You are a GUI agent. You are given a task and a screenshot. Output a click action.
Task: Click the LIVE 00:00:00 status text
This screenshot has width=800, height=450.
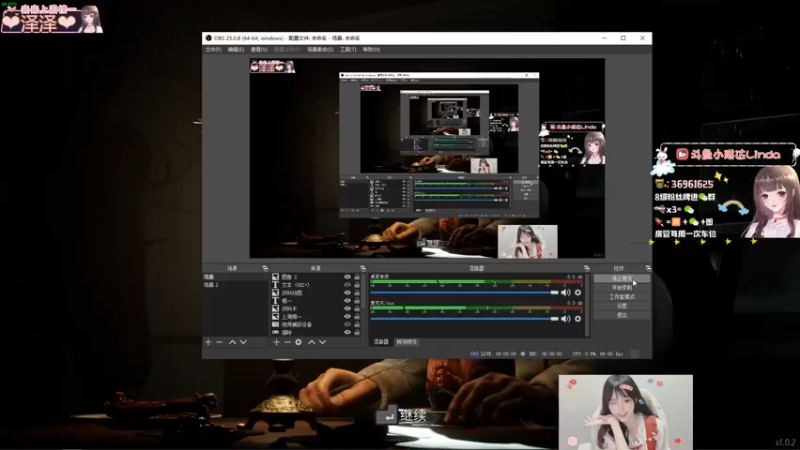point(493,354)
